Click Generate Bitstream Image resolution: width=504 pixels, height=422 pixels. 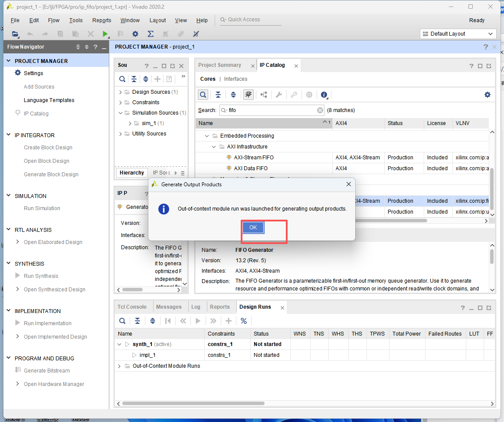[x=46, y=371]
